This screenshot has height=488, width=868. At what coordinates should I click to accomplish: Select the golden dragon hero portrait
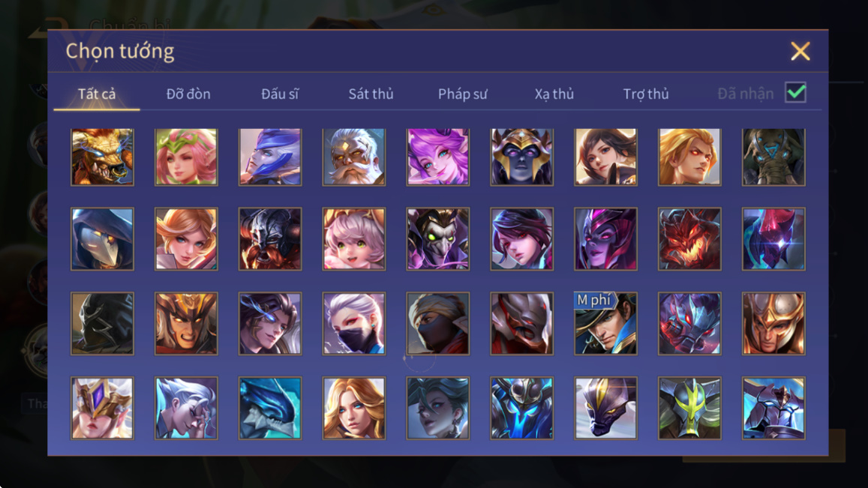coord(103,157)
